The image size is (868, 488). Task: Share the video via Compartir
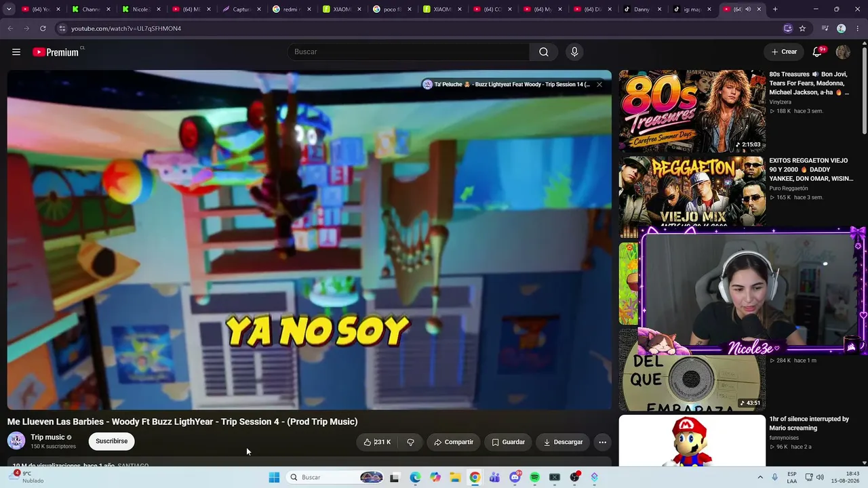coord(454,442)
